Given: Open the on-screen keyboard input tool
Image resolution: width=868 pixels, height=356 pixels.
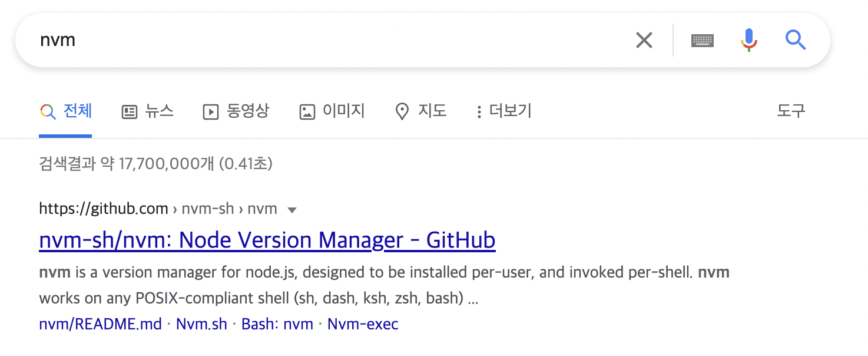Looking at the screenshot, I should (x=703, y=40).
